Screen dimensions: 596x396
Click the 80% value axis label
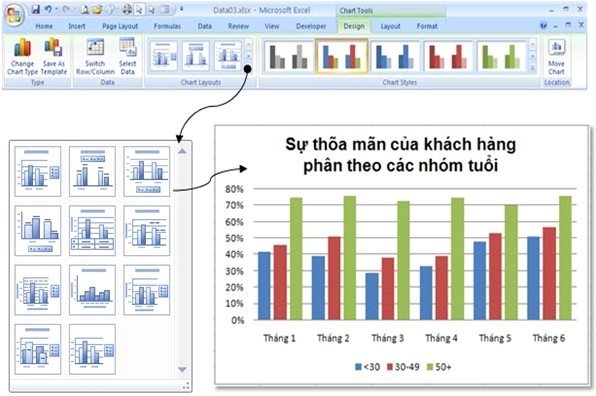click(x=234, y=189)
